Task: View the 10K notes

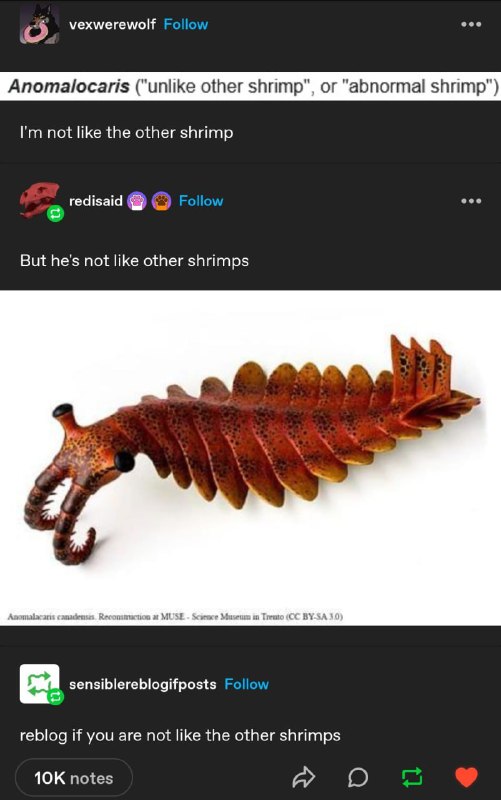Action: pos(74,778)
